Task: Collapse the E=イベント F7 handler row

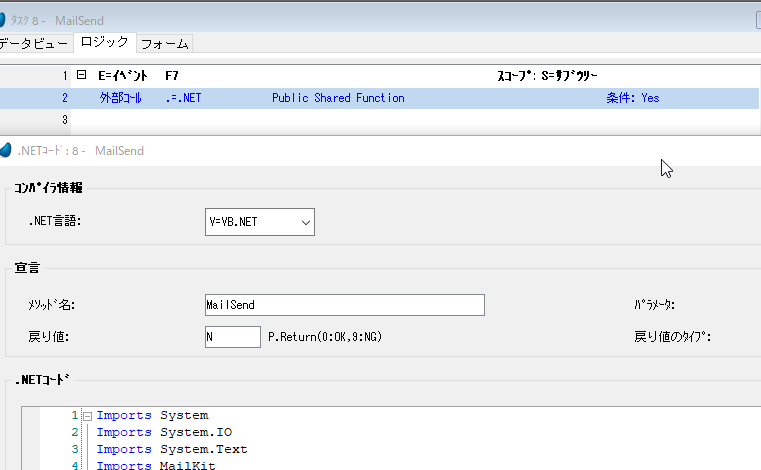Action: [x=82, y=76]
